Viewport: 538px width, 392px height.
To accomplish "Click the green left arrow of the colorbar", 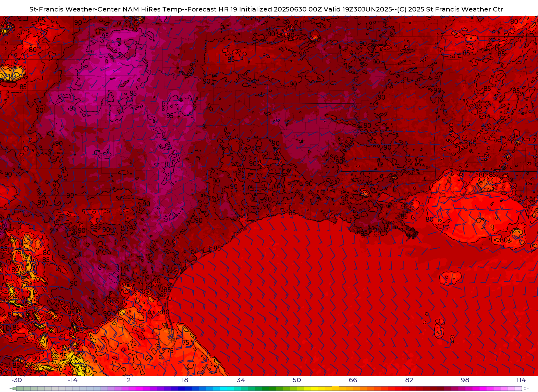I will coord(13,389).
